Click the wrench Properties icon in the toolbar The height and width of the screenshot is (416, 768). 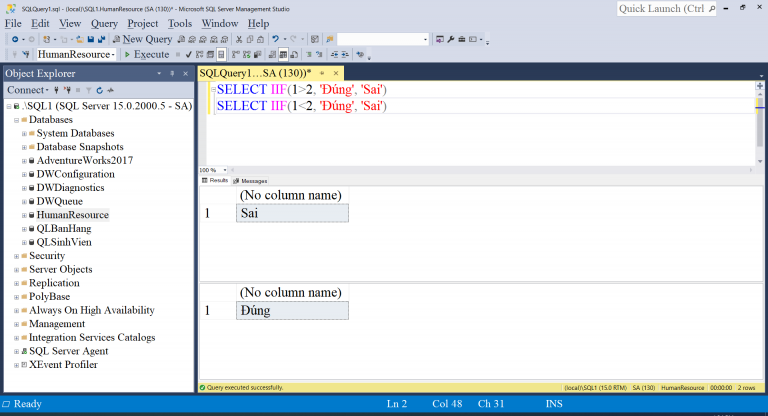(450, 39)
